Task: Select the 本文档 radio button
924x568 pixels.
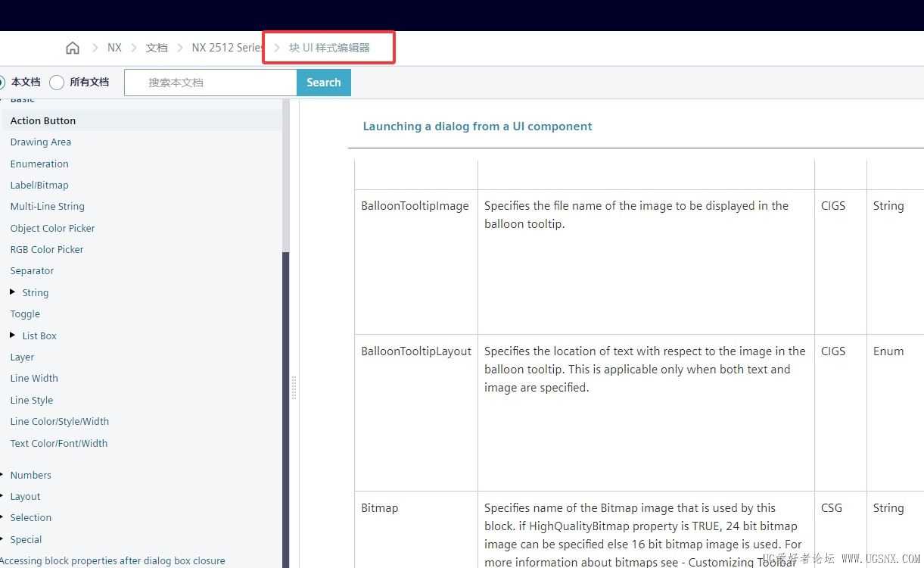Action: (x=2, y=82)
